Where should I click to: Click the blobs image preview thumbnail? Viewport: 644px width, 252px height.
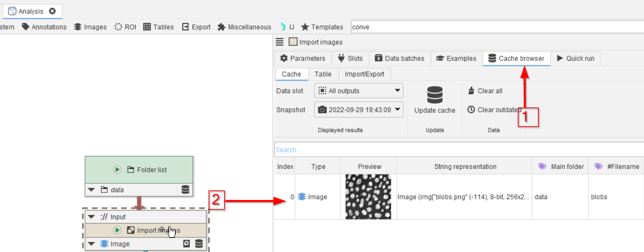pos(368,197)
